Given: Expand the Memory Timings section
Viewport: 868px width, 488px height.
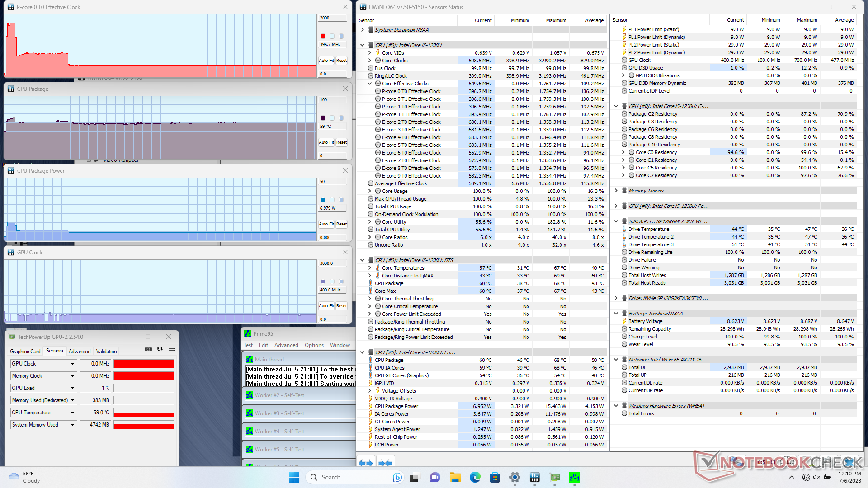Looking at the screenshot, I should tap(616, 191).
